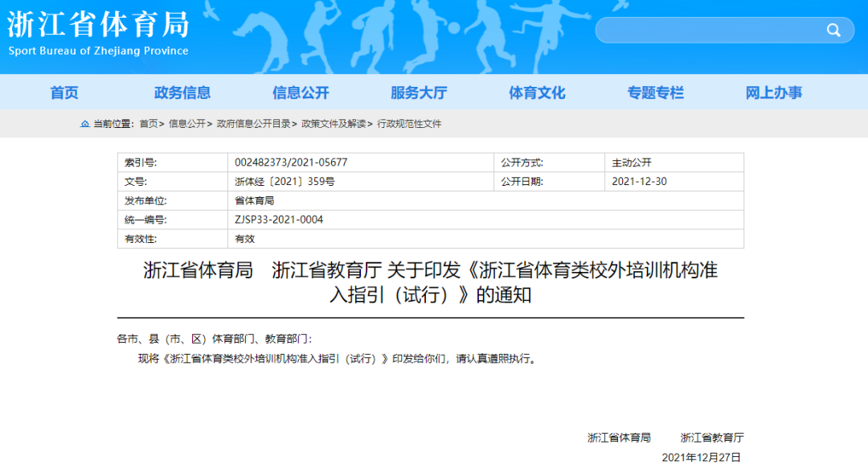The height and width of the screenshot is (469, 868).
Task: Click the date 2021年12月27日
Action: (x=702, y=458)
